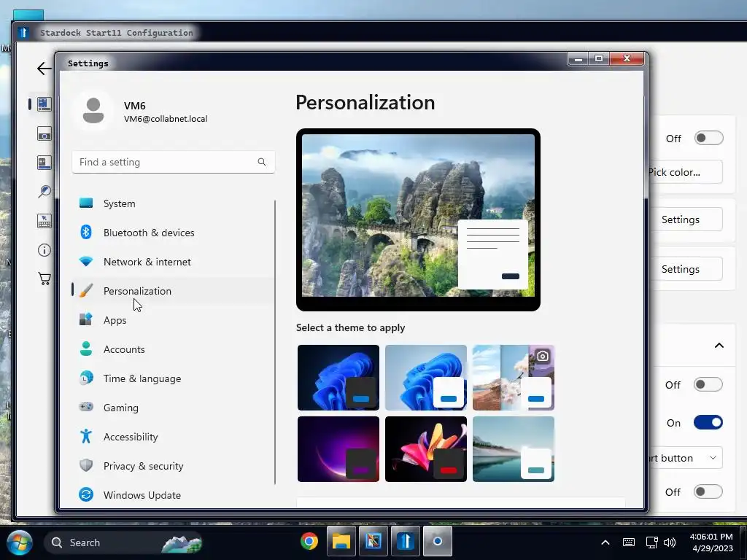Click the Network wifi icon in sidebar

point(86,262)
